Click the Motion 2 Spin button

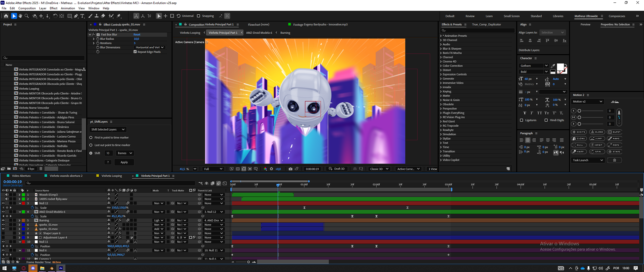tap(597, 151)
